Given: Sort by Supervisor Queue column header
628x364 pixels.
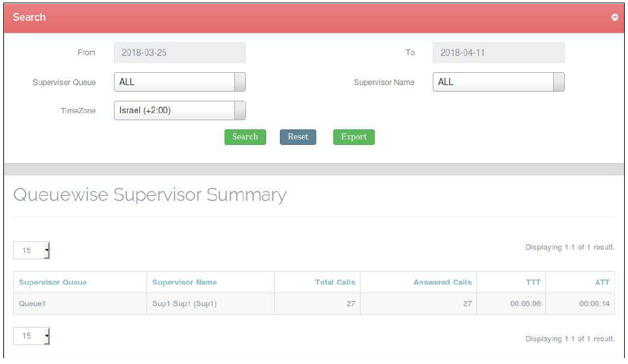Looking at the screenshot, I should [53, 282].
